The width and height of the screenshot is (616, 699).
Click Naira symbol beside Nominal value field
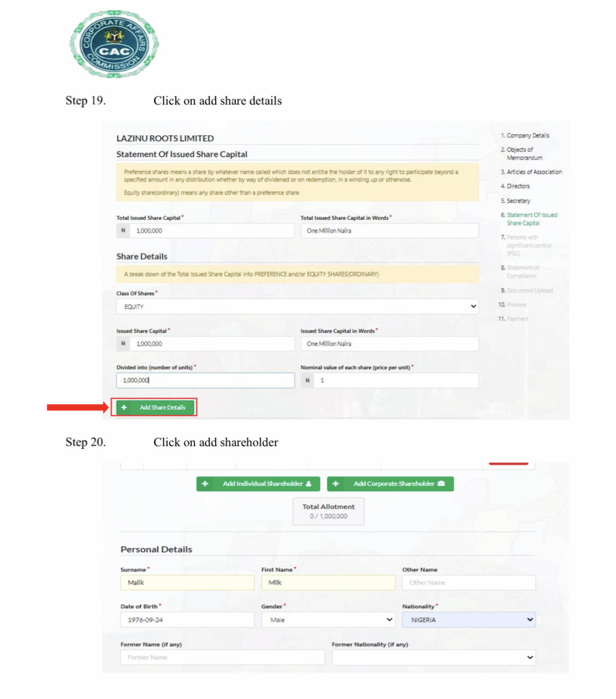[307, 380]
